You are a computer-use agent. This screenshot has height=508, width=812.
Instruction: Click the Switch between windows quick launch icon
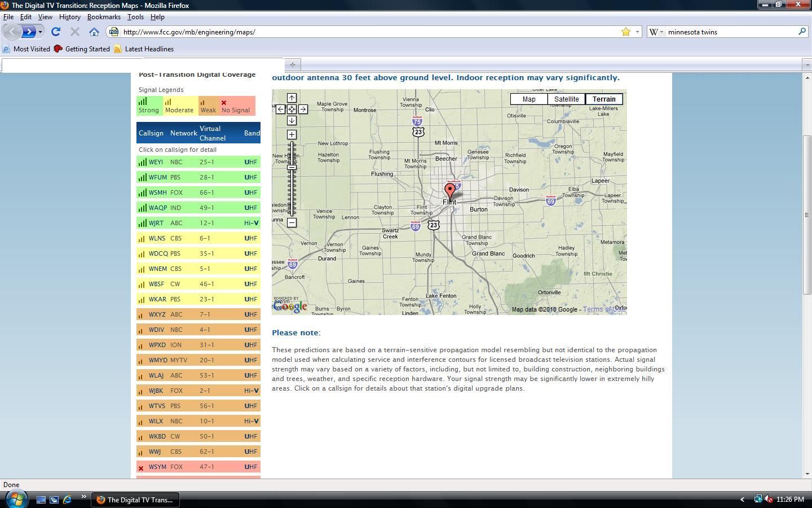click(x=54, y=500)
